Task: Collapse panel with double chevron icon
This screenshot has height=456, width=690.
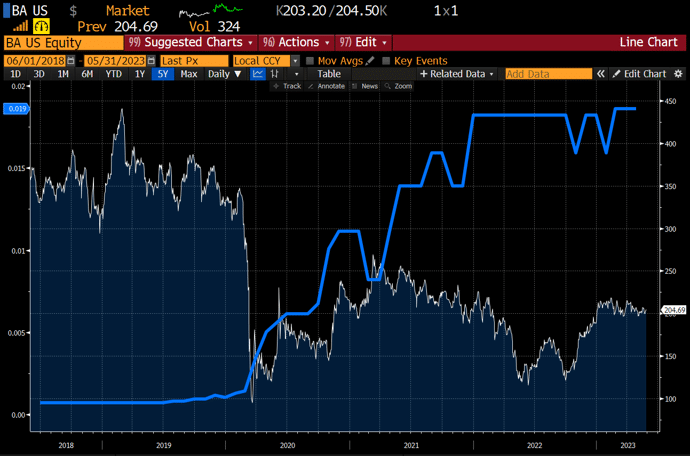Action: click(600, 74)
